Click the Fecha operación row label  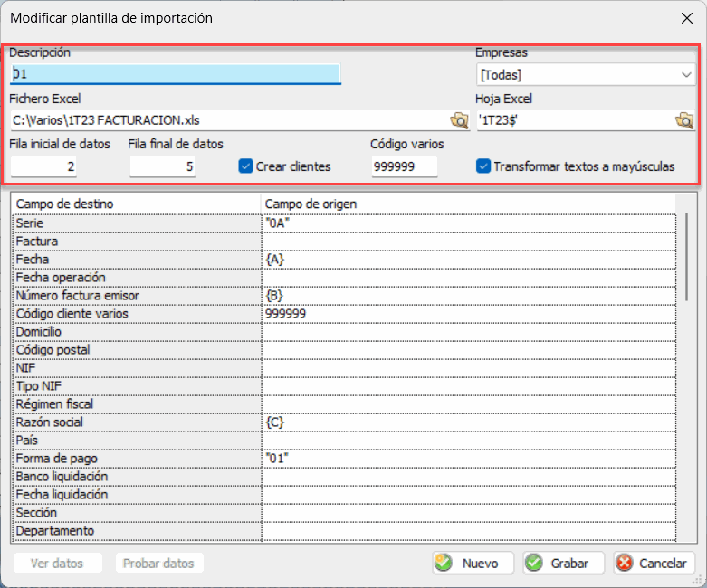pyautogui.click(x=137, y=278)
